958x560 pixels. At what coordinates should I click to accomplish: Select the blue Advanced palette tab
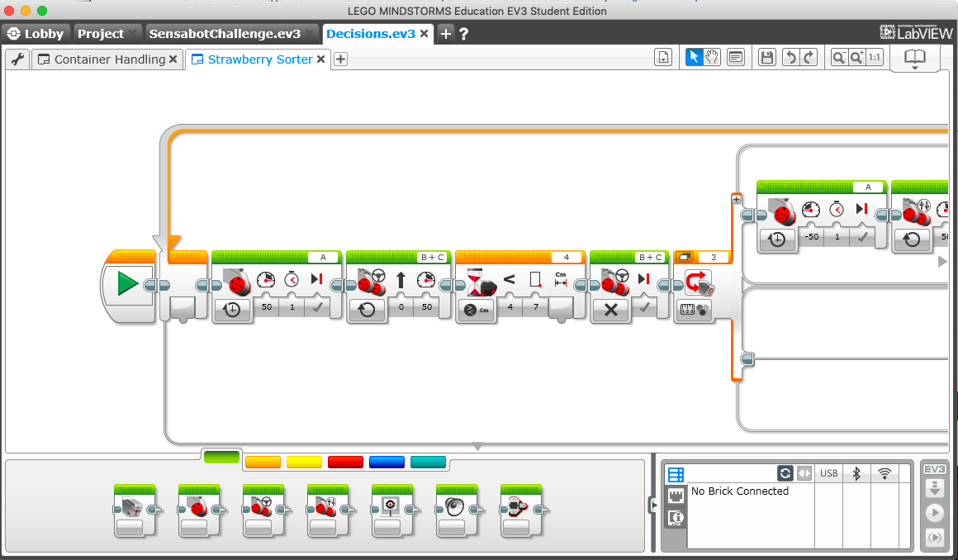(x=387, y=463)
